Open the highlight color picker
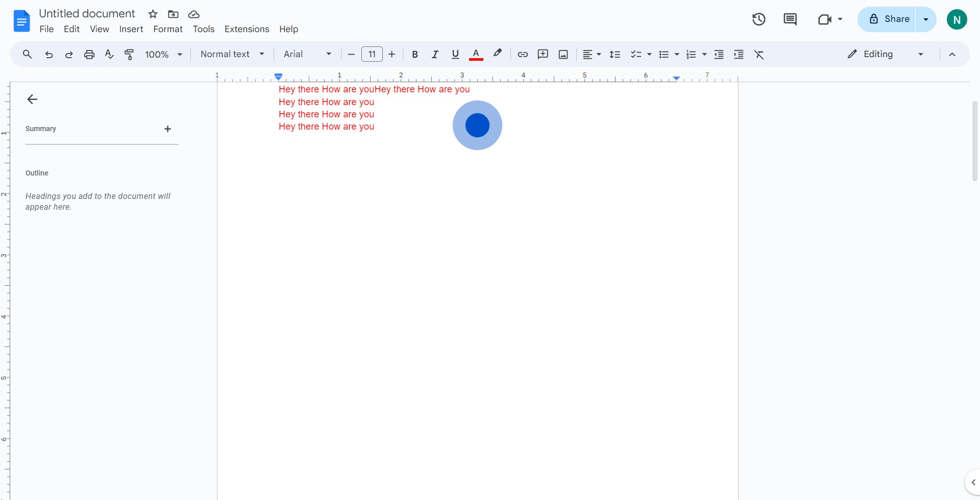This screenshot has height=500, width=980. (498, 54)
